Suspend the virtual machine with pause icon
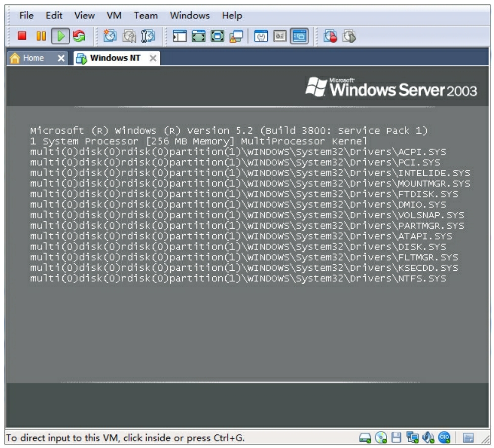 click(41, 36)
